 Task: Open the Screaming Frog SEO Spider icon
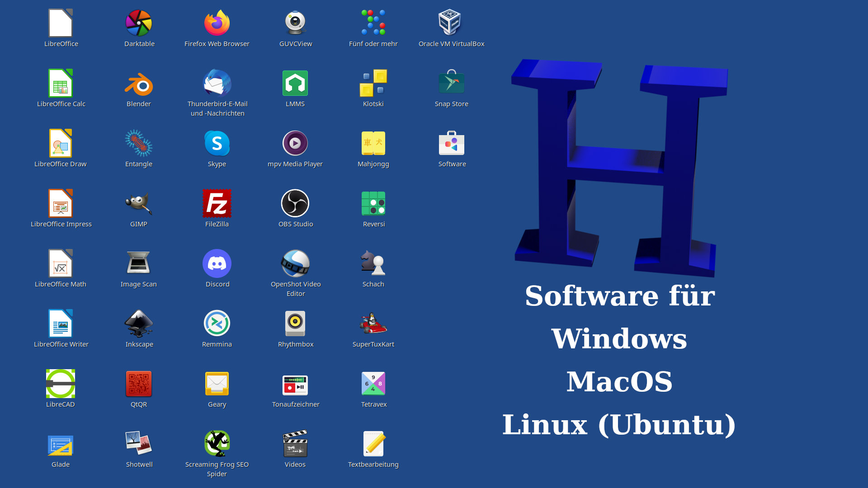tap(217, 444)
